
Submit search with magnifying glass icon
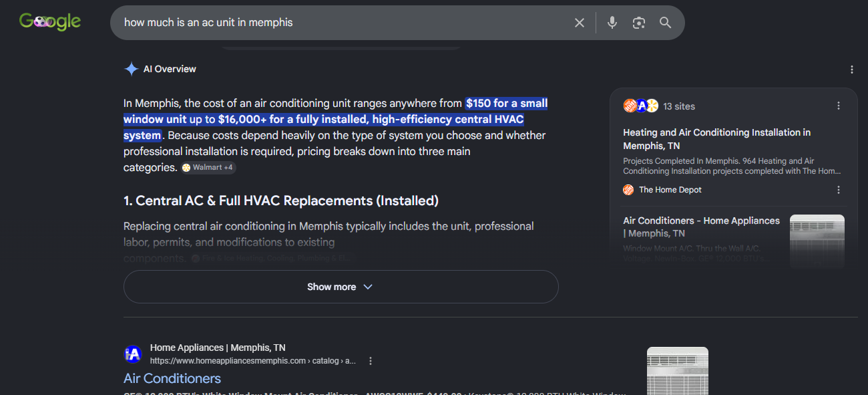665,23
